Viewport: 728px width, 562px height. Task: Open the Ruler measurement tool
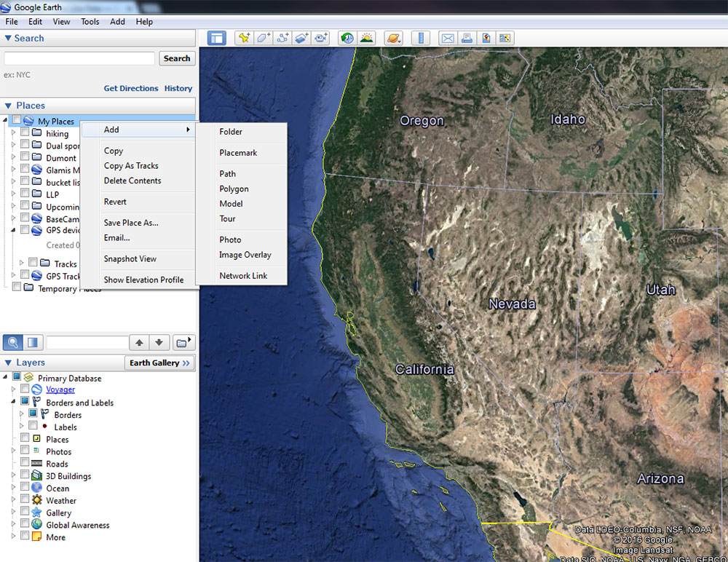(421, 38)
